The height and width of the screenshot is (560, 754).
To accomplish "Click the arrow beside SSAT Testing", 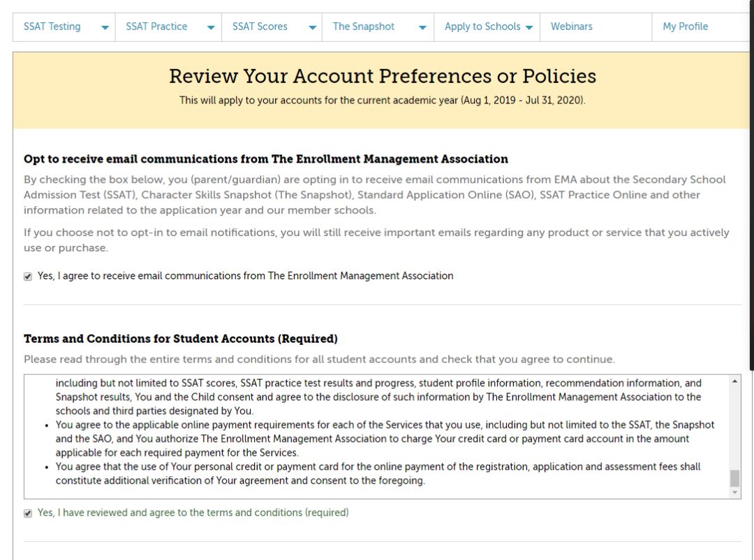I will (x=105, y=28).
